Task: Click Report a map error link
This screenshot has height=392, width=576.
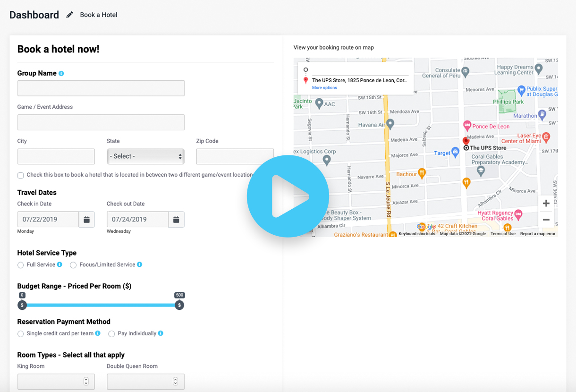Action: point(537,234)
